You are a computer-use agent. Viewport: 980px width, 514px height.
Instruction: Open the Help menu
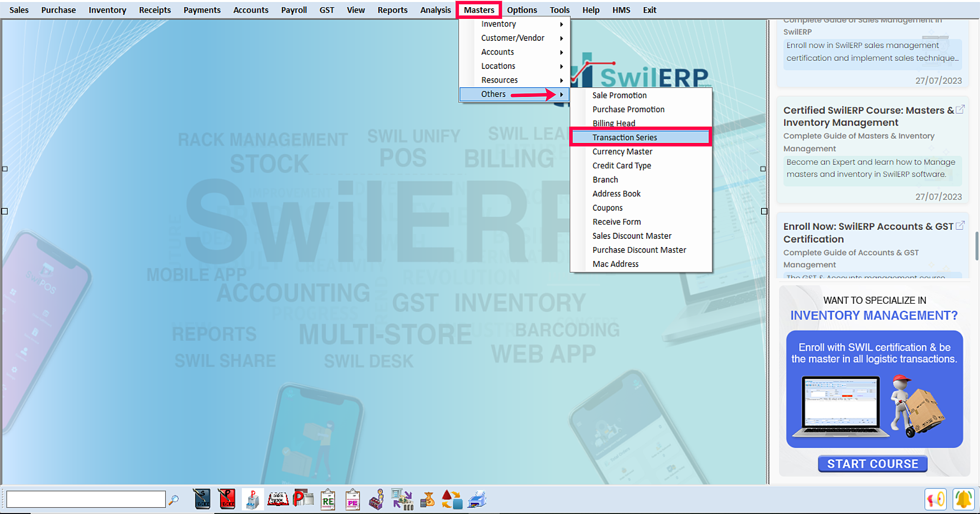tap(591, 10)
